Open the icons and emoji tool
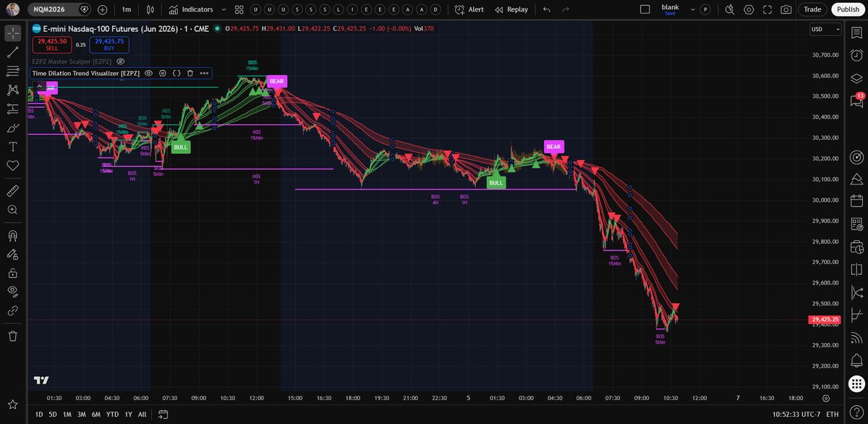The width and height of the screenshot is (868, 424). point(12,165)
